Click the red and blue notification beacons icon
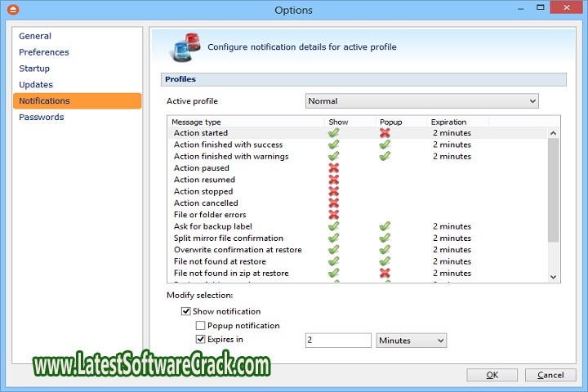The width and height of the screenshot is (588, 392). [x=186, y=47]
